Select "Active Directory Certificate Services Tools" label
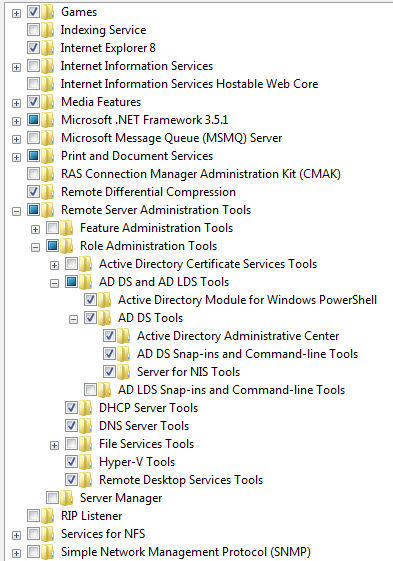Viewport: 393px width, 561px height. pyautogui.click(x=208, y=264)
